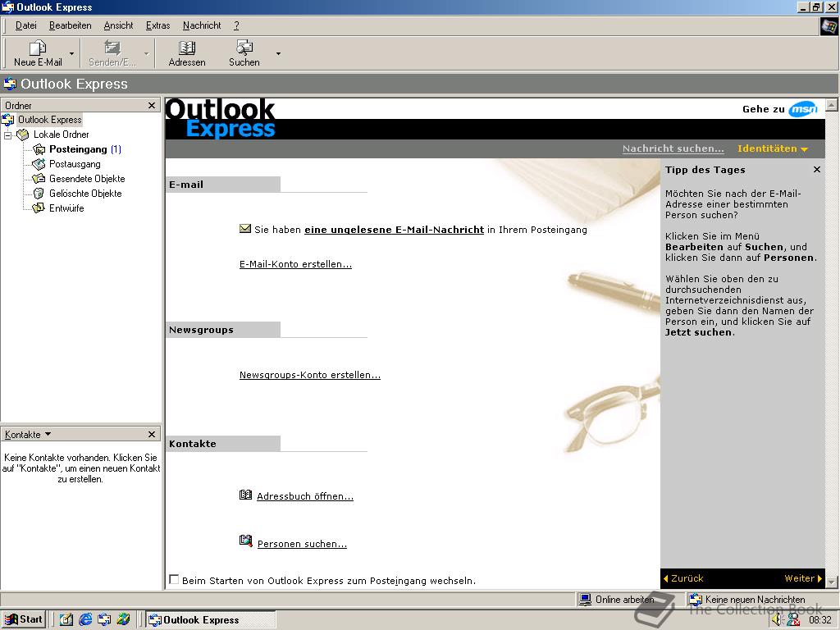Viewport: 840px width, 630px height.
Task: Click the find people icon beside Personen suchen
Action: [245, 541]
